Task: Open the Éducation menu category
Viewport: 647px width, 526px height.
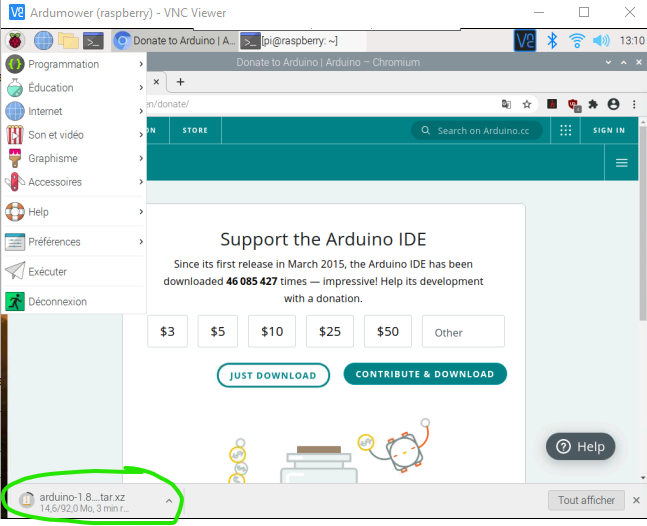Action: click(75, 87)
